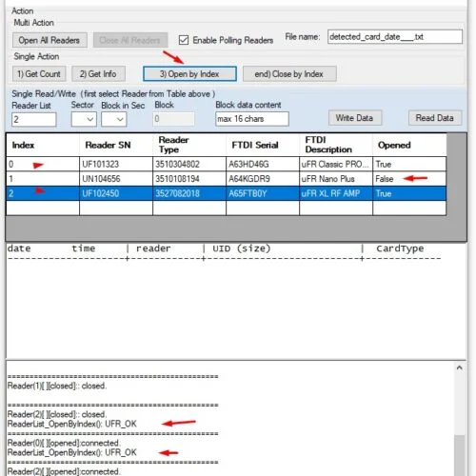Click the Index column header

(43, 145)
